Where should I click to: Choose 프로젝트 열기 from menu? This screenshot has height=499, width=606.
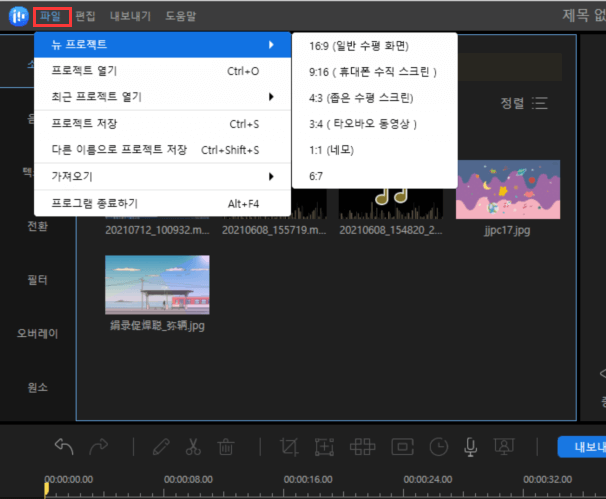[x=162, y=71]
